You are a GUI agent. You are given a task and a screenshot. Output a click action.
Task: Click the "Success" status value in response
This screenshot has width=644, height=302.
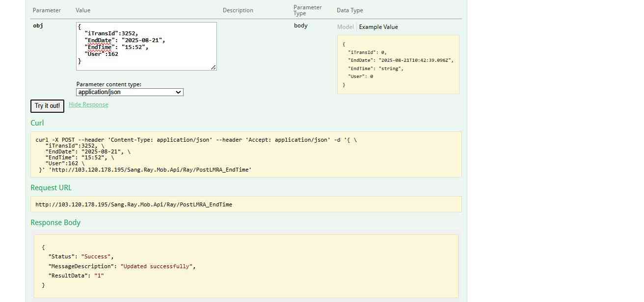(96, 256)
